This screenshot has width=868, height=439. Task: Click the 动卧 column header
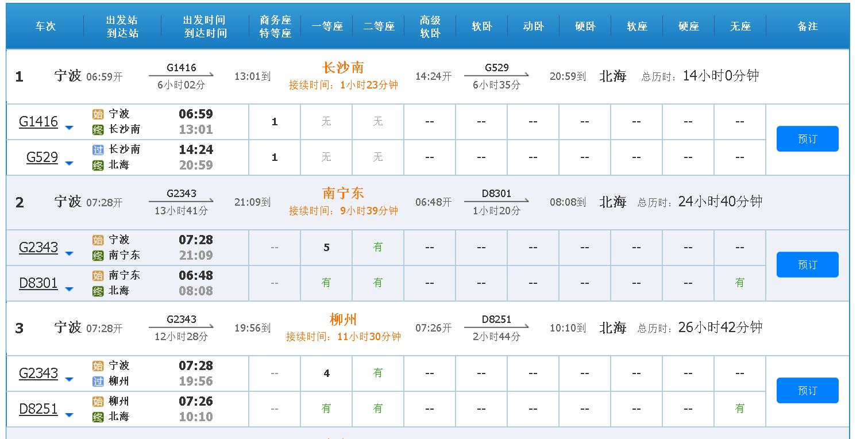click(533, 26)
